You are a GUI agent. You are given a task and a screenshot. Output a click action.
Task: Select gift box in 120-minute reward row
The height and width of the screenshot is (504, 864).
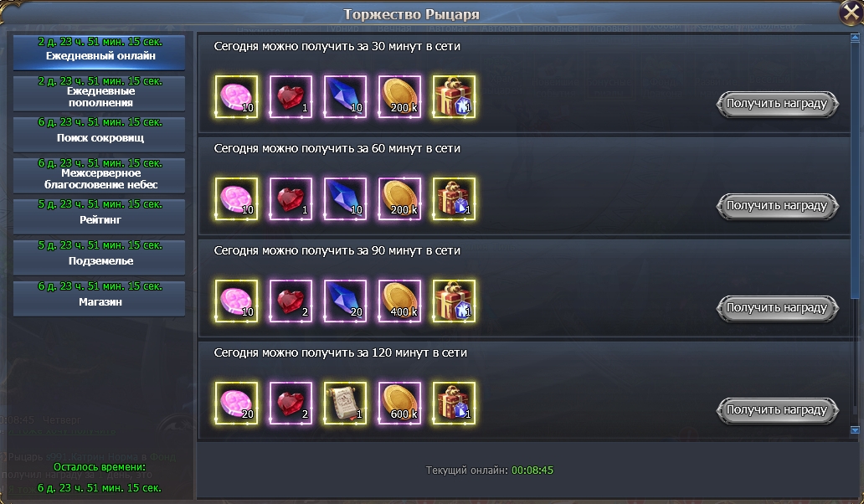click(x=454, y=404)
